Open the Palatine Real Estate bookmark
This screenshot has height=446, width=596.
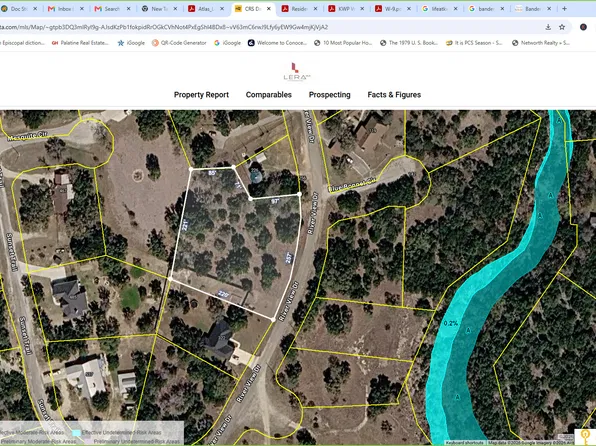pyautogui.click(x=80, y=43)
